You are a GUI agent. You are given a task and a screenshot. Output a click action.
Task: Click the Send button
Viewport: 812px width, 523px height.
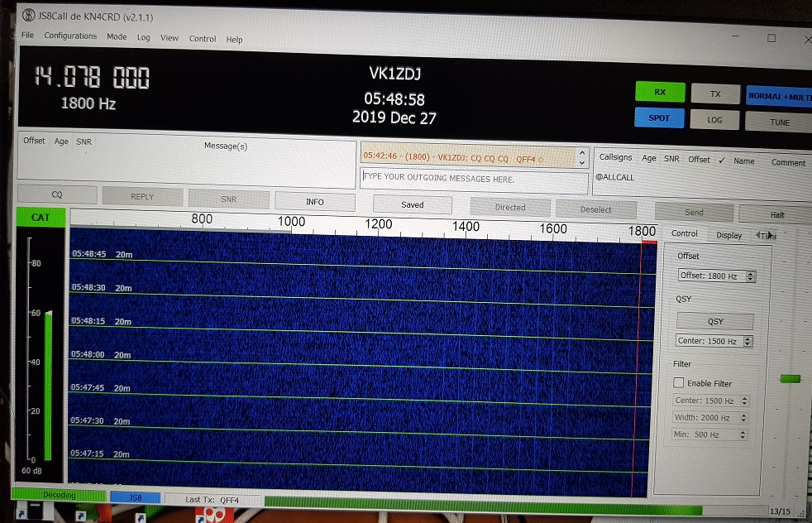[694, 212]
